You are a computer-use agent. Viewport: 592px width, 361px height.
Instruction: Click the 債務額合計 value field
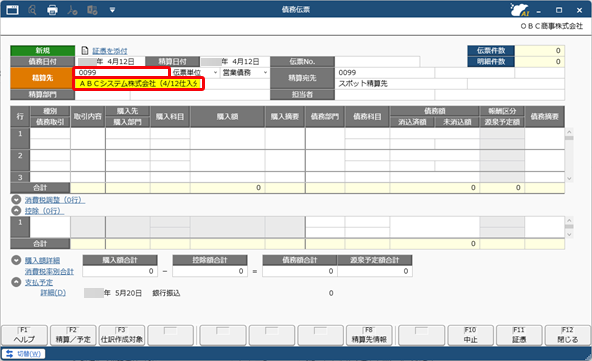point(299,271)
